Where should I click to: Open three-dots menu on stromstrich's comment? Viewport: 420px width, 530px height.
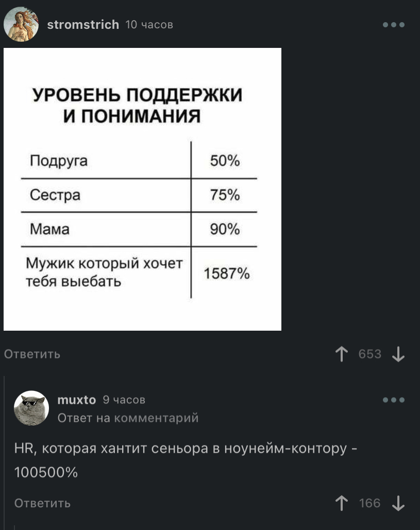click(394, 25)
